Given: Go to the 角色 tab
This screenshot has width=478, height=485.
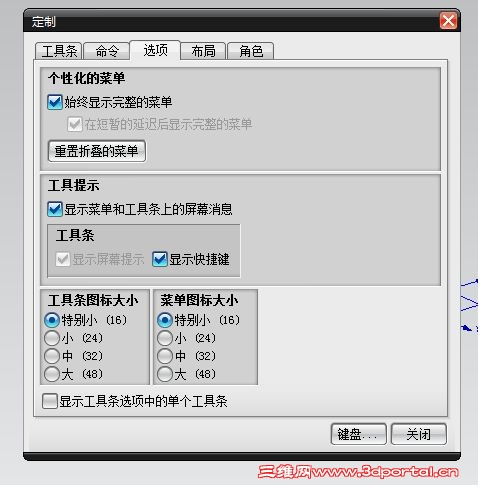Looking at the screenshot, I should coord(251,51).
